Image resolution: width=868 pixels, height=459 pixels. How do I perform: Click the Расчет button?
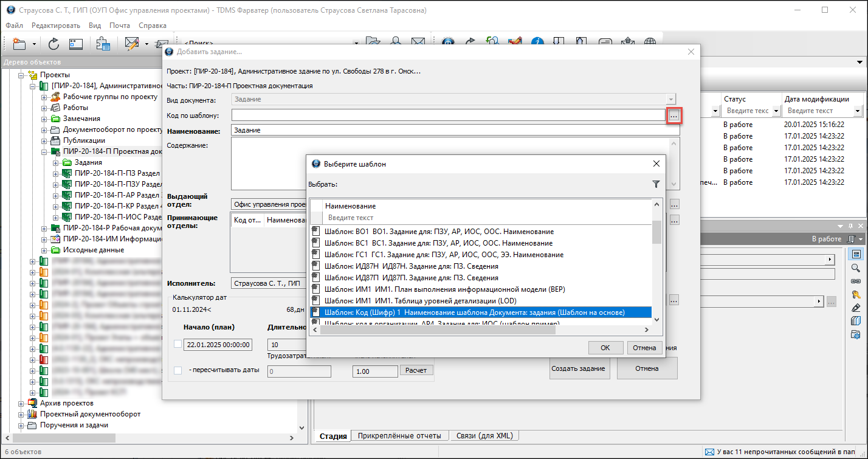[x=415, y=370]
